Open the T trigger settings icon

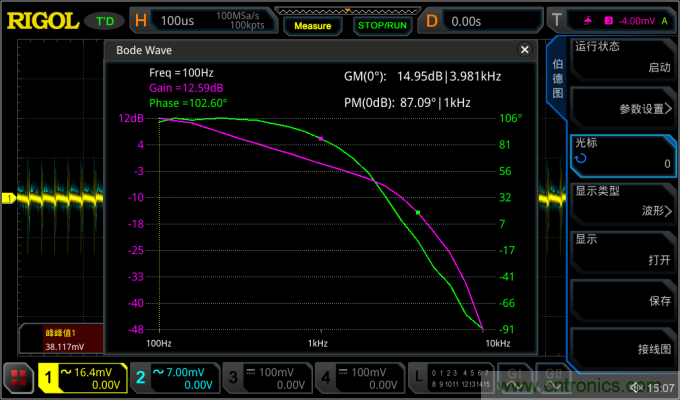[557, 19]
